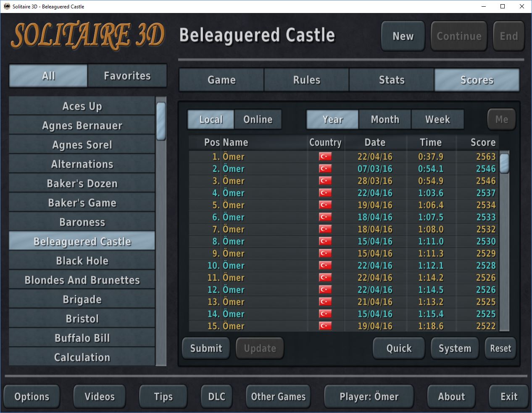Click the Quick button
The height and width of the screenshot is (413, 532).
pos(399,348)
